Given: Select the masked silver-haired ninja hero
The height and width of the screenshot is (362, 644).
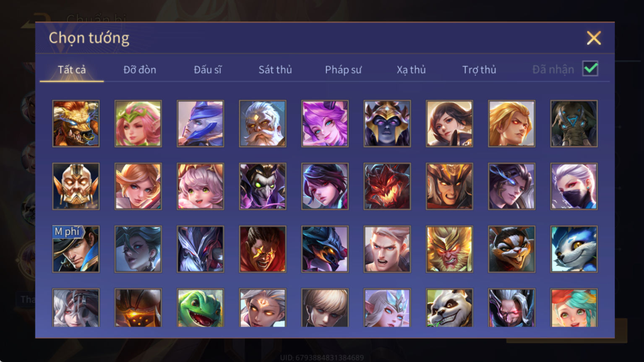Looking at the screenshot, I should [x=574, y=186].
